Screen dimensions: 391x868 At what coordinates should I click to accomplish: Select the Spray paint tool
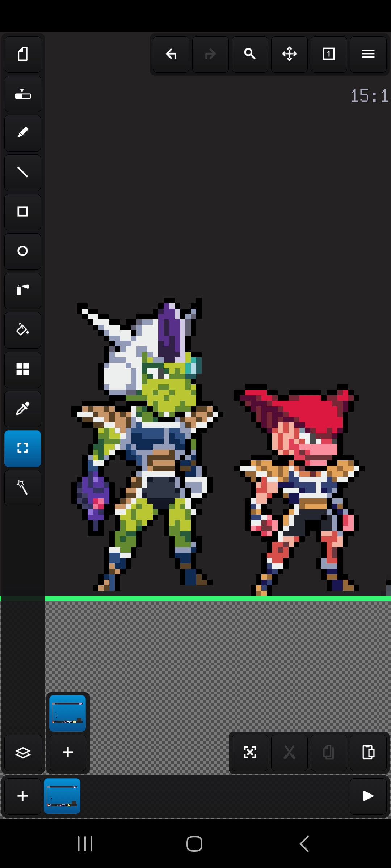23,291
